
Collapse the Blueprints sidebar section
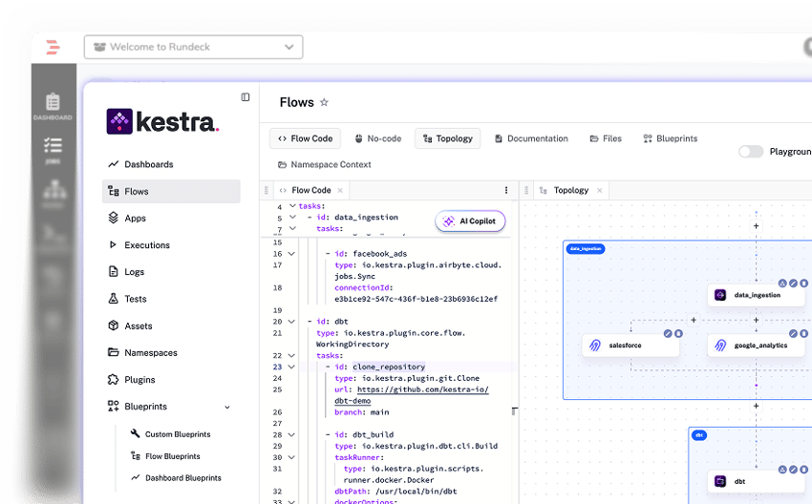(227, 407)
